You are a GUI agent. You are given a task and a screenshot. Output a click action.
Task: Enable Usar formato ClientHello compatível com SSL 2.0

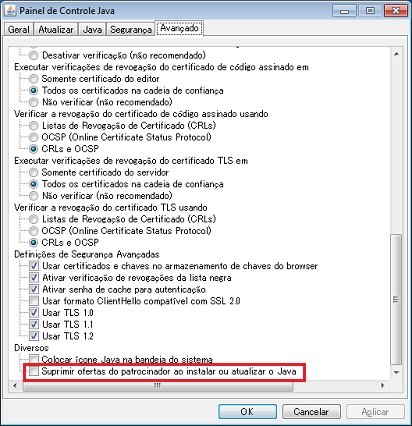point(34,301)
